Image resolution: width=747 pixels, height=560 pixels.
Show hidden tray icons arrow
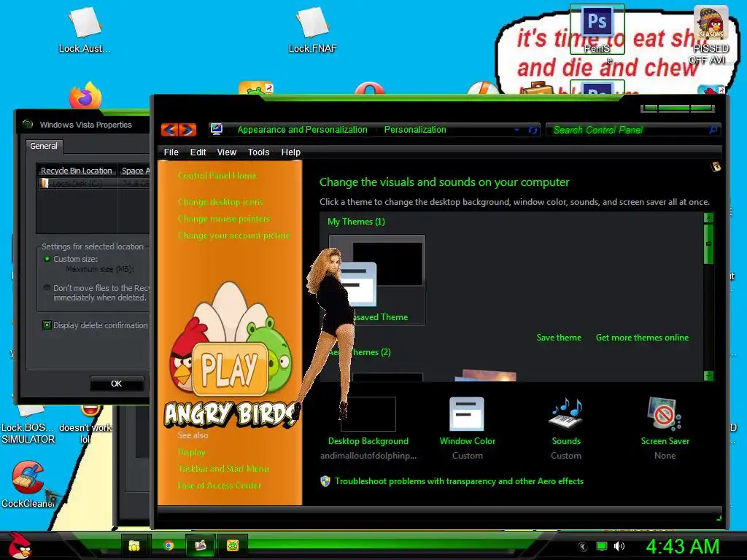tap(583, 547)
